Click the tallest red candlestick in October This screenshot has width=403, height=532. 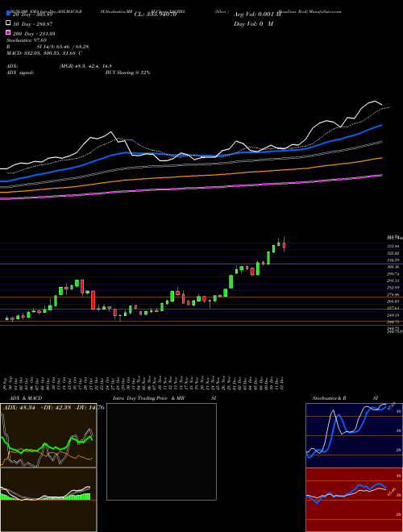93,300
